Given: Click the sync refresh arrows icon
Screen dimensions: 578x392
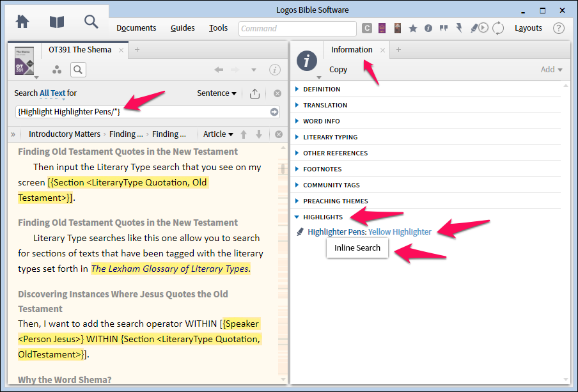Looking at the screenshot, I should point(498,28).
